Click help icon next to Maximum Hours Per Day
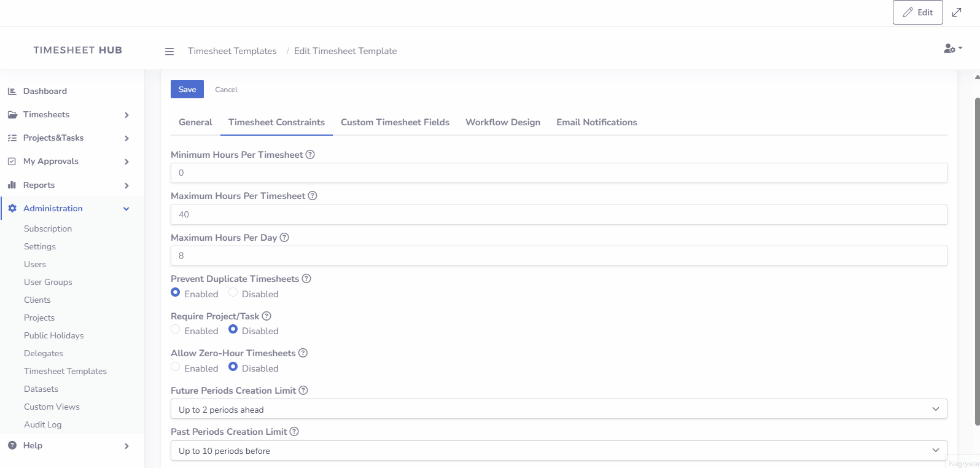Viewport: 980px width, 468px height. point(284,238)
